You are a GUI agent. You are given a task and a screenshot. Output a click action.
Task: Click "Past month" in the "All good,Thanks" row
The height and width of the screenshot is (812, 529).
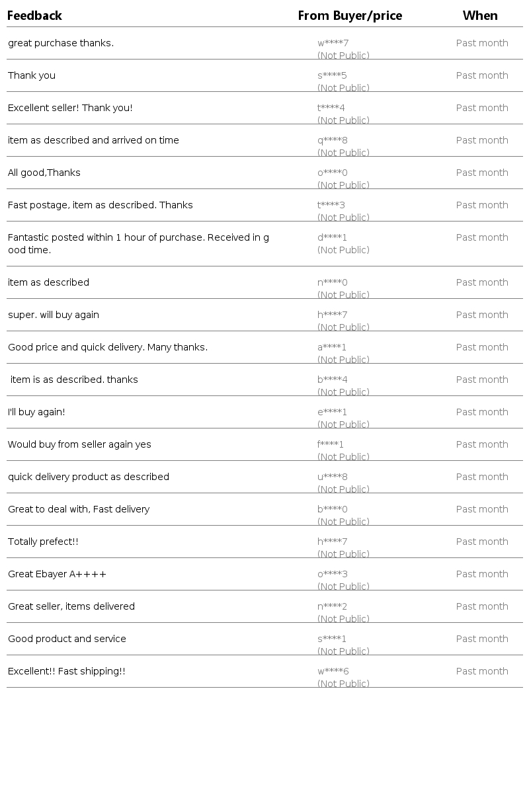point(482,173)
